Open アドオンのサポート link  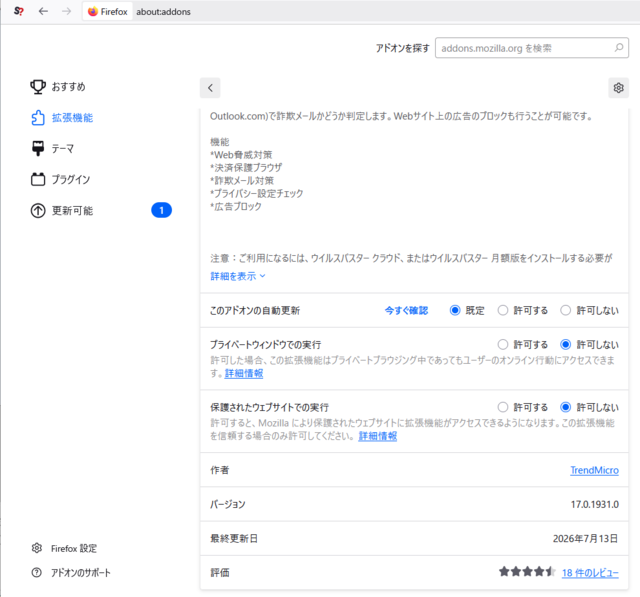point(80,573)
